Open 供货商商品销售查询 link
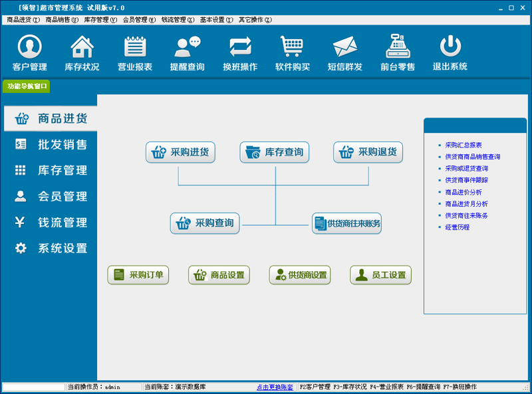This screenshot has width=532, height=394. [x=473, y=157]
